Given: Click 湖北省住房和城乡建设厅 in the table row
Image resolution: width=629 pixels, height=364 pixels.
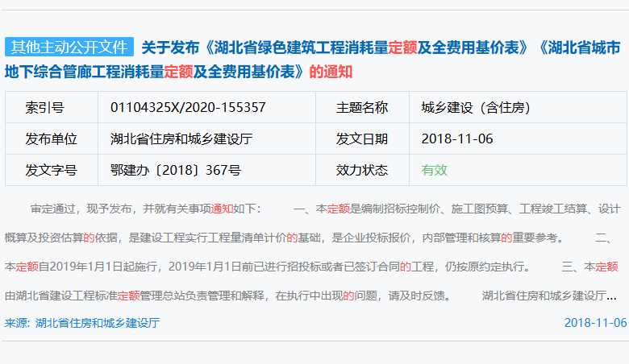Looking at the screenshot, I should 181,139.
